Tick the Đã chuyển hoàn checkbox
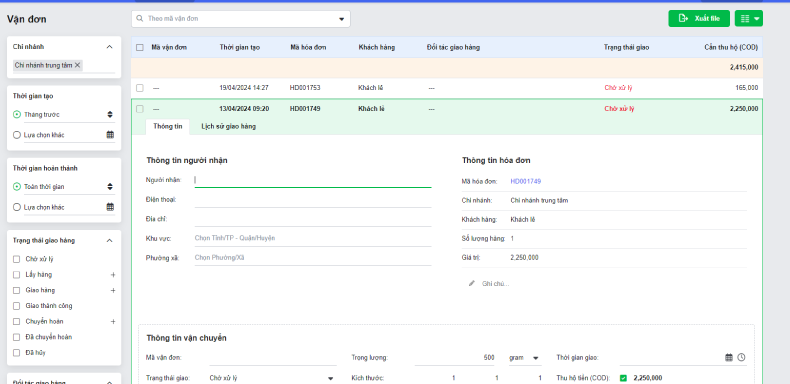Screen dimensions: 790x384 tap(16, 337)
